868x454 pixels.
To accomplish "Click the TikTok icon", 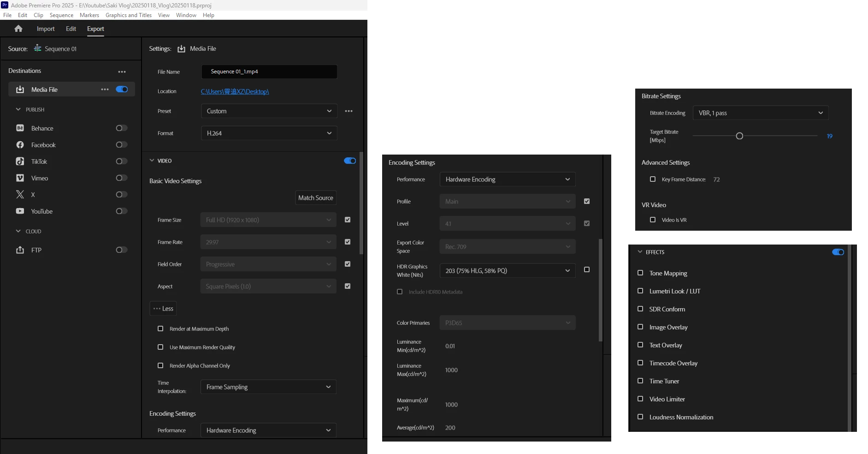I will [20, 161].
